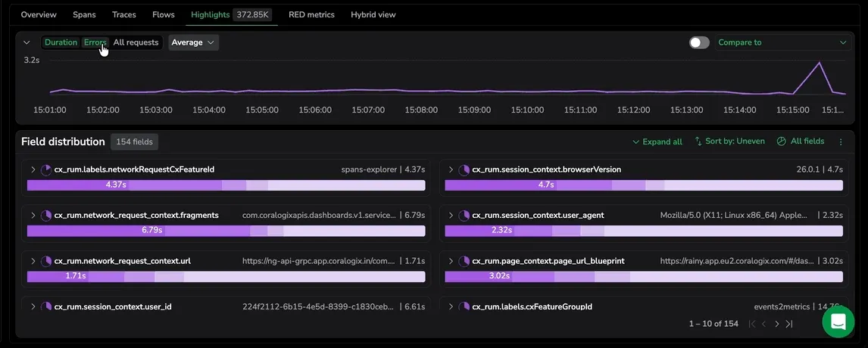Switch to the RED metrics tab

coord(311,15)
